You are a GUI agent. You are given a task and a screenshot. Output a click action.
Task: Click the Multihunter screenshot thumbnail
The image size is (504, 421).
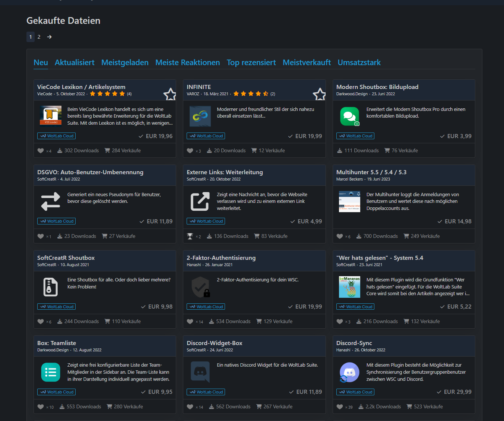pyautogui.click(x=349, y=201)
